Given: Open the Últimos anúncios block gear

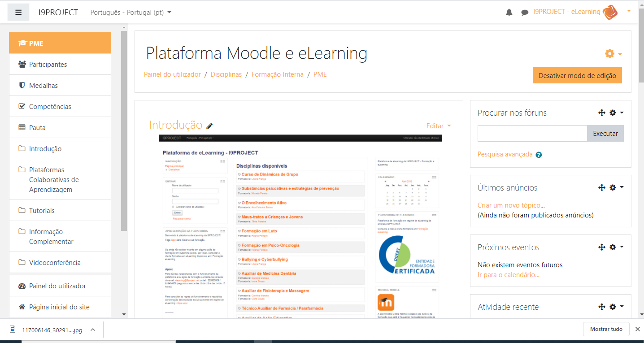Looking at the screenshot, I should (x=613, y=187).
